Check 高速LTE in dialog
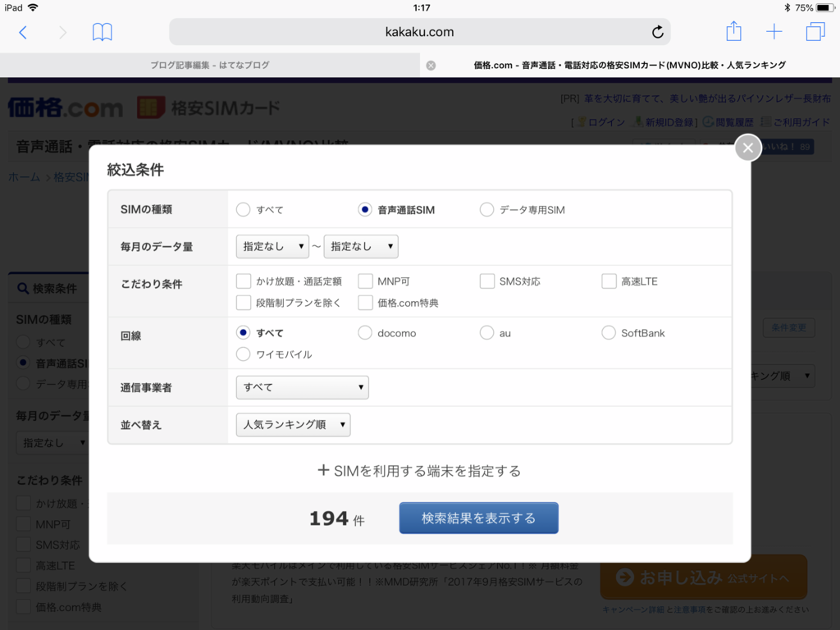This screenshot has width=840, height=630. [x=609, y=281]
